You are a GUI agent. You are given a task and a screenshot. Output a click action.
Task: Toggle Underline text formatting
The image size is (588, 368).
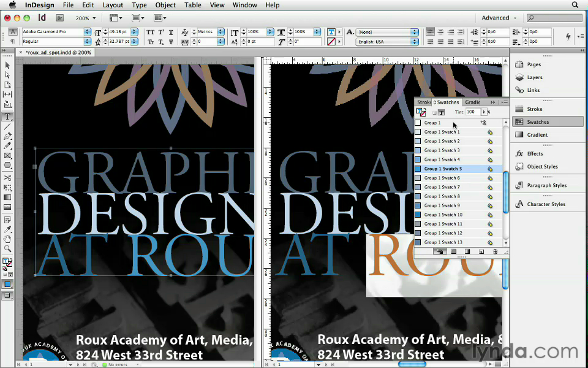(171, 33)
